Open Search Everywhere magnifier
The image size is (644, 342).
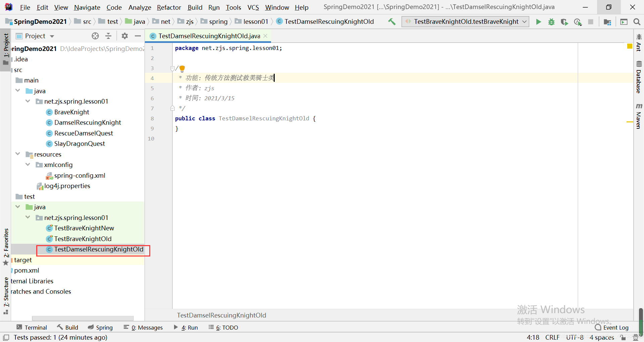637,22
